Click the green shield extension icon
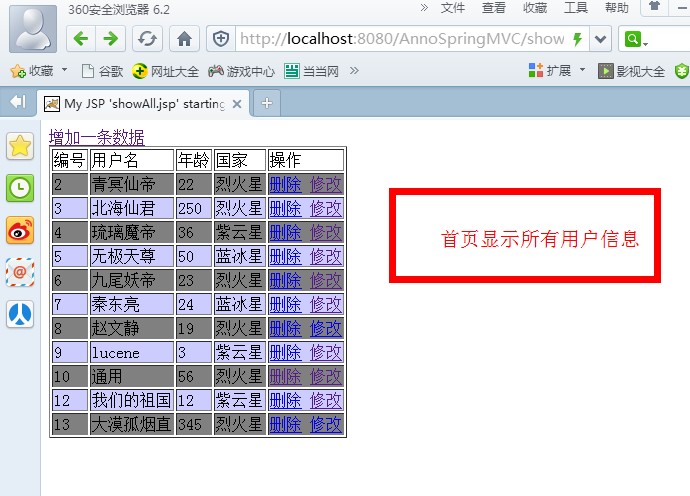The image size is (690, 496). click(x=682, y=71)
